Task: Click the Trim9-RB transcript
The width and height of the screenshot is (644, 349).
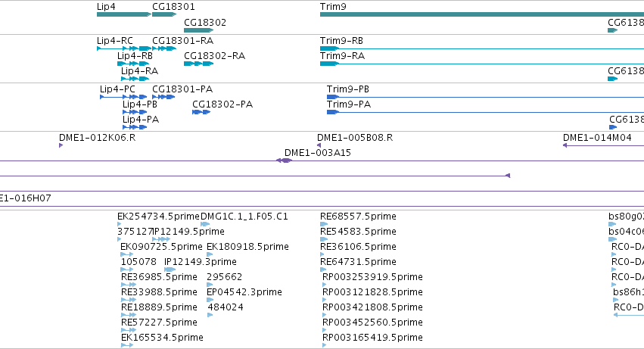Action: coord(482,48)
